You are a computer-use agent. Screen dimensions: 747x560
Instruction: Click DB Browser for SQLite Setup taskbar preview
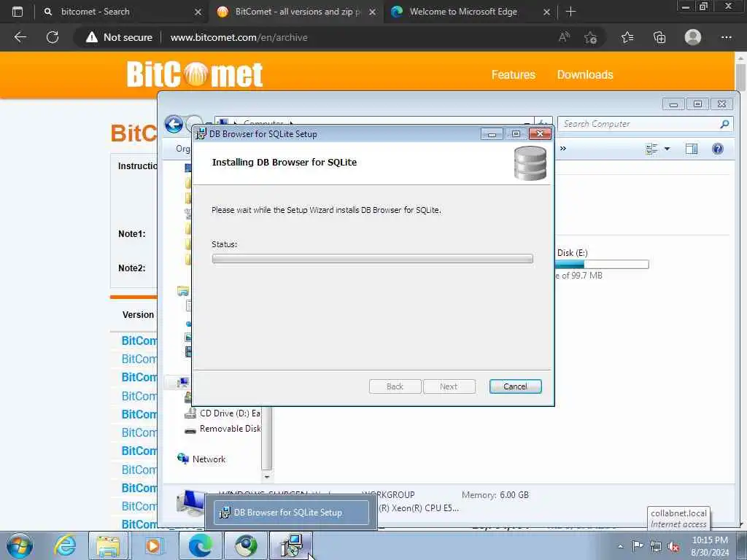pyautogui.click(x=291, y=513)
